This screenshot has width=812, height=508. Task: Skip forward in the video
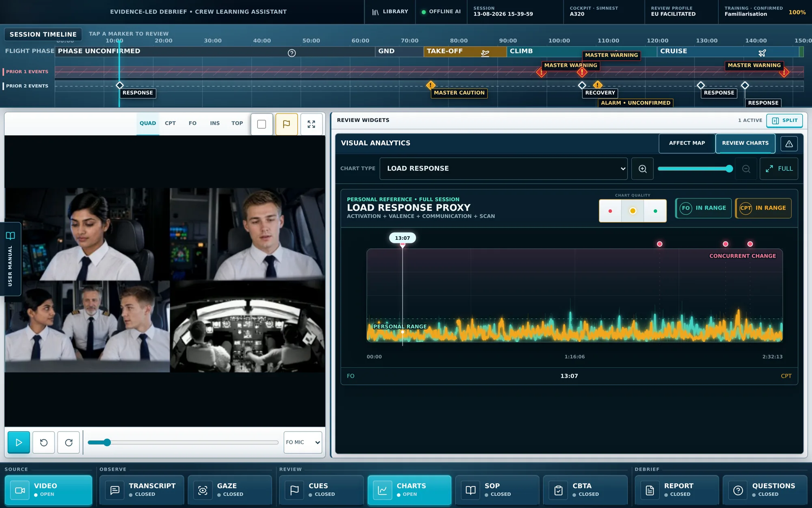tap(69, 442)
